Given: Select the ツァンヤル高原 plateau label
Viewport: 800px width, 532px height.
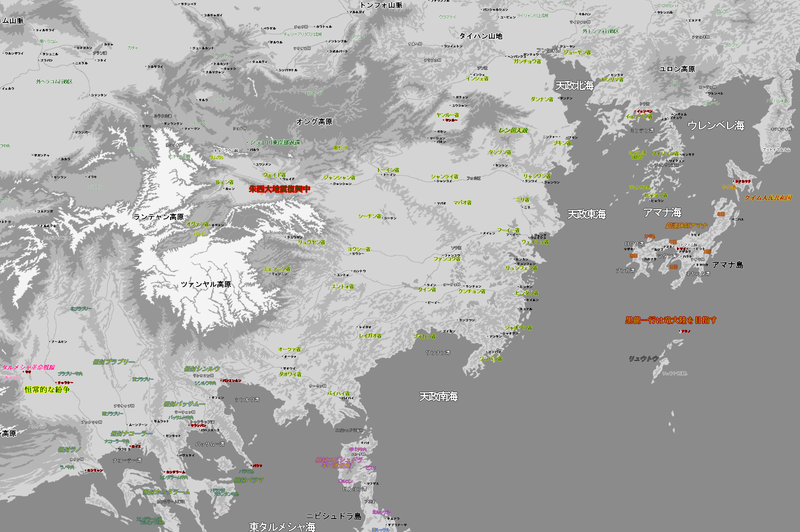Looking at the screenshot, I should 206,284.
